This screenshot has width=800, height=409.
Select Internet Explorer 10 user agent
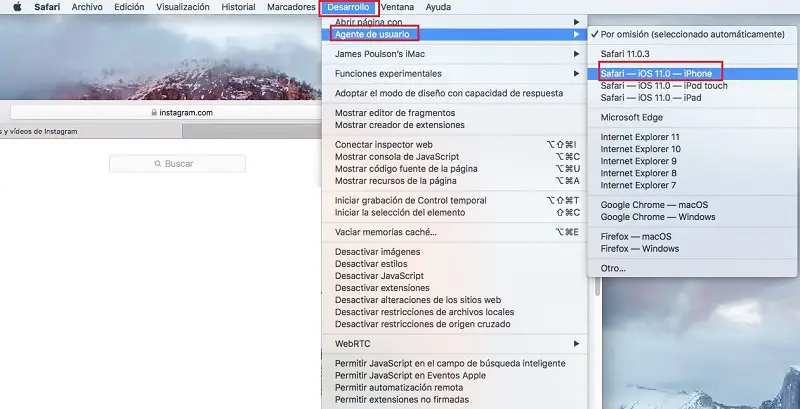692,149
